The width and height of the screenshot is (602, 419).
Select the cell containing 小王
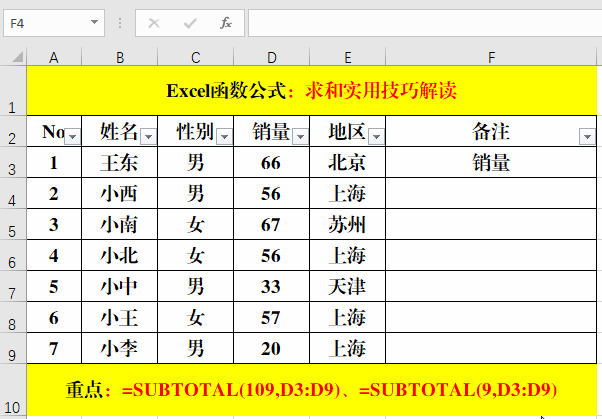pos(119,318)
